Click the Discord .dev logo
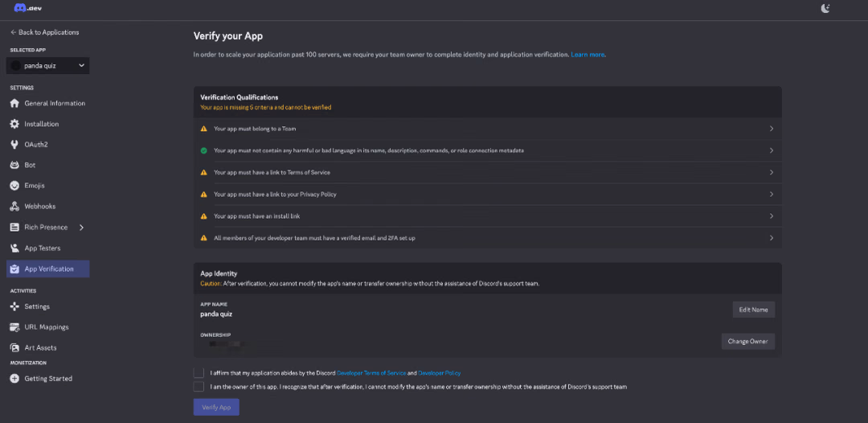Image resolution: width=868 pixels, height=423 pixels. 28,8
